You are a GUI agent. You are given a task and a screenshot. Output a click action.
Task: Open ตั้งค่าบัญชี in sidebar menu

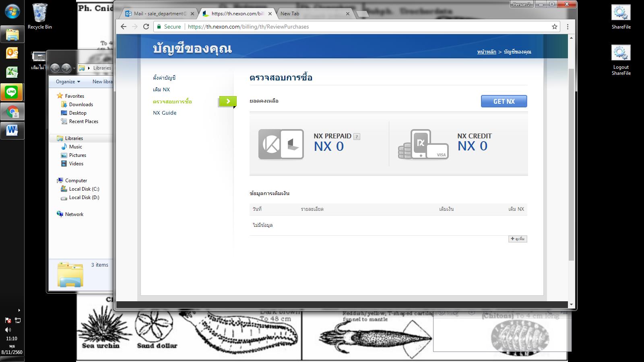[x=164, y=78]
